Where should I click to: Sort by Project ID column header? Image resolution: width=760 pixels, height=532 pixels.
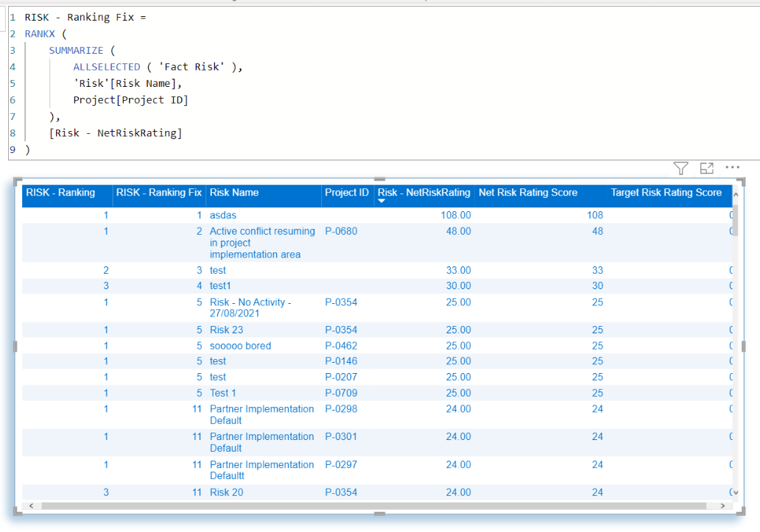[x=347, y=193]
